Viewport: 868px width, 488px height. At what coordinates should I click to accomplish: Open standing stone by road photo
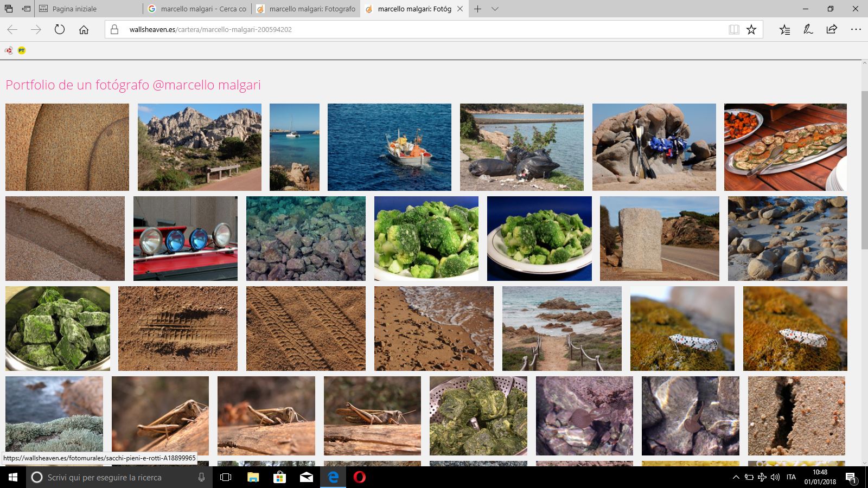pyautogui.click(x=660, y=239)
